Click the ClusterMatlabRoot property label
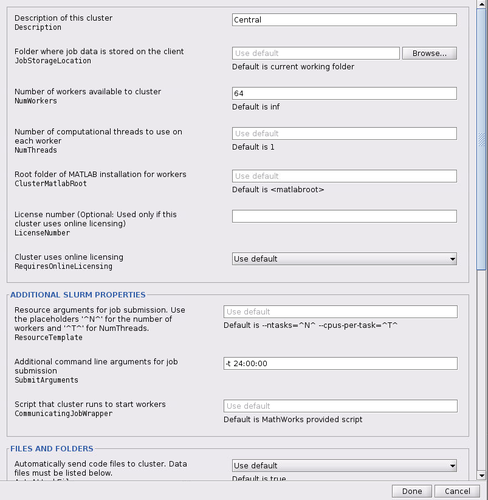The image size is (488, 500). click(x=50, y=184)
